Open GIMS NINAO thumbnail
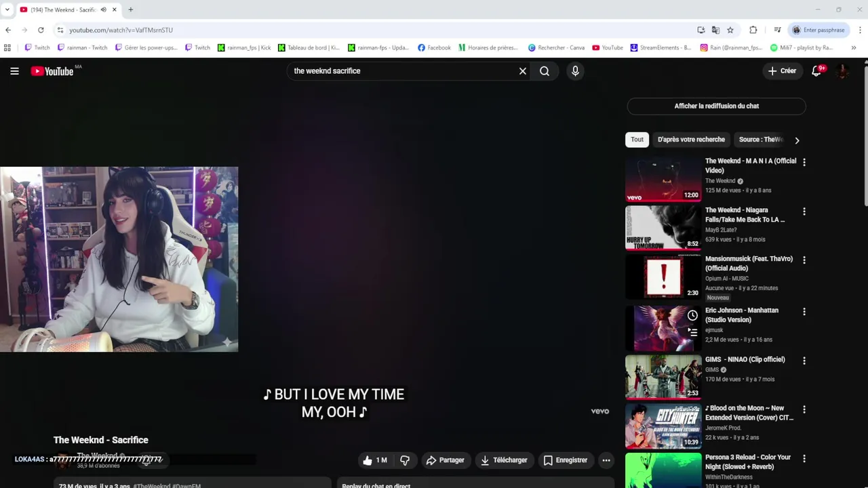 [x=663, y=378]
